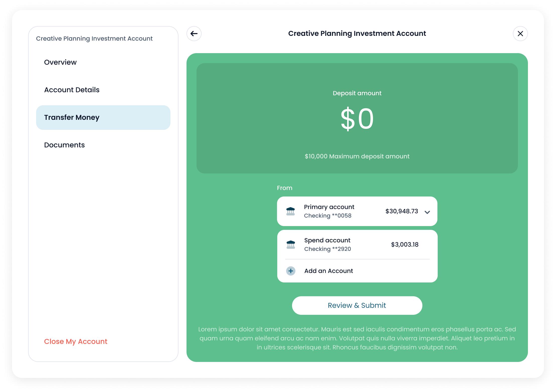Click the $30,948.73 balance value
Viewport: 556px width, 392px height.
(402, 211)
